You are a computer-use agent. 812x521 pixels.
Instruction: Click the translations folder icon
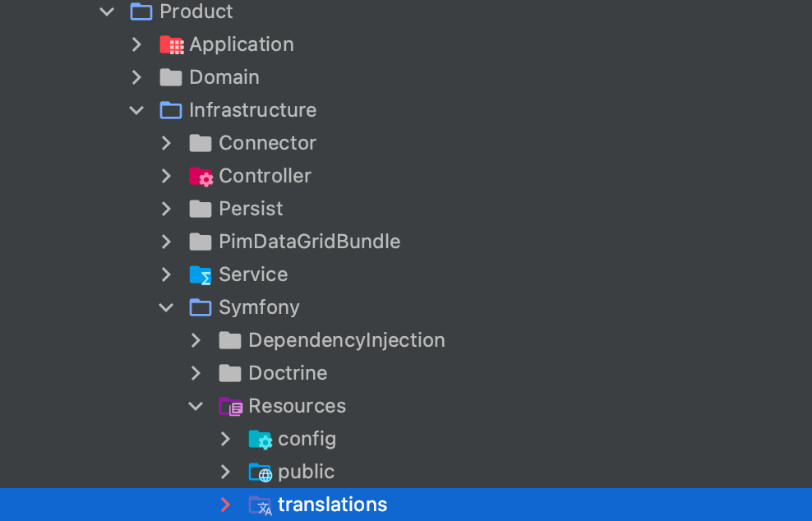260,505
